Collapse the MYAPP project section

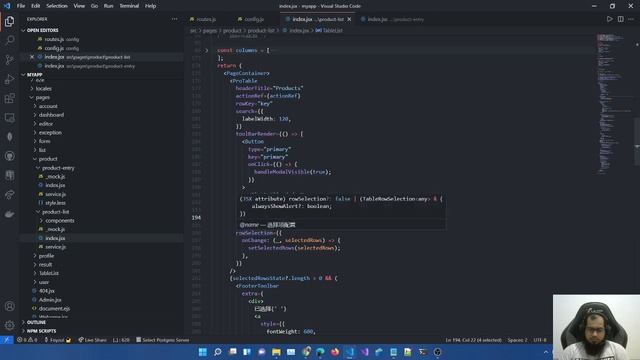coord(34,75)
